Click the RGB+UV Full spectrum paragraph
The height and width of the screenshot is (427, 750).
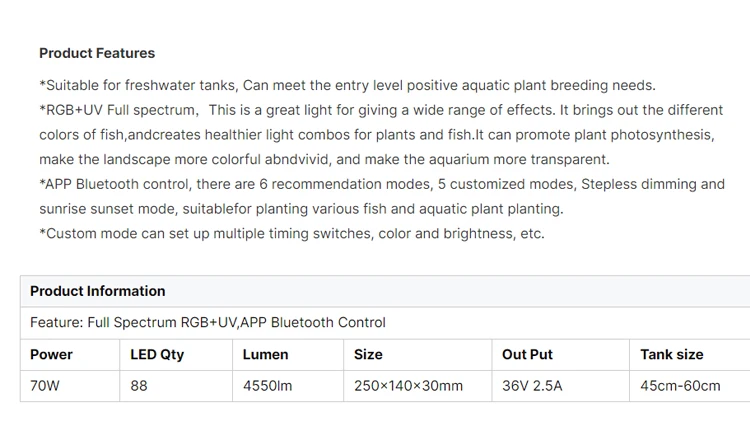point(382,134)
